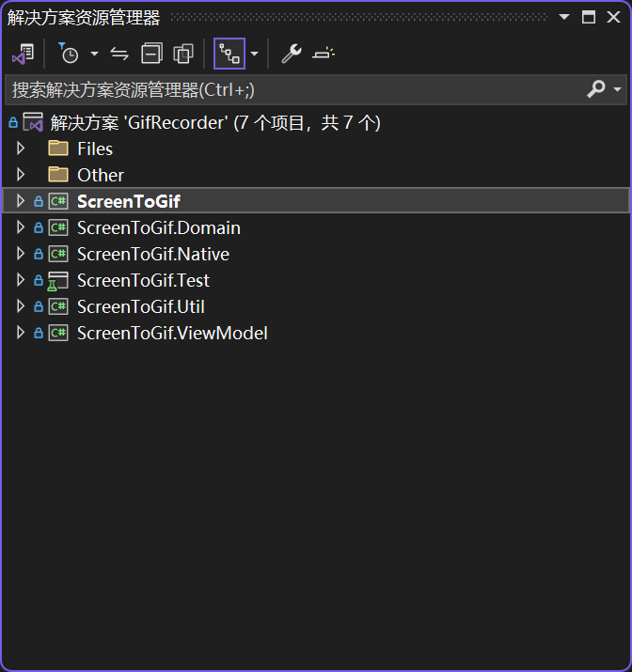This screenshot has width=632, height=672.
Task: Expand the Files folder
Action: (20, 148)
